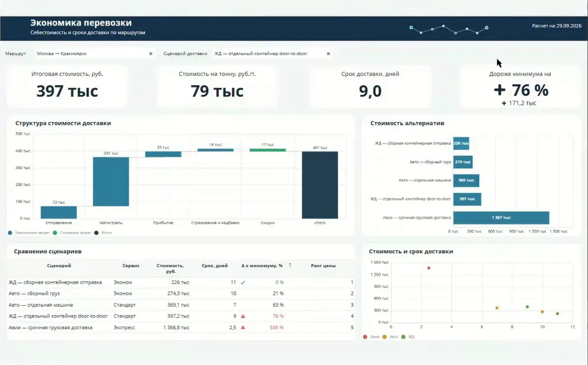
Task: Select the Магистраль bar in the waterfall chart
Action: point(111,181)
